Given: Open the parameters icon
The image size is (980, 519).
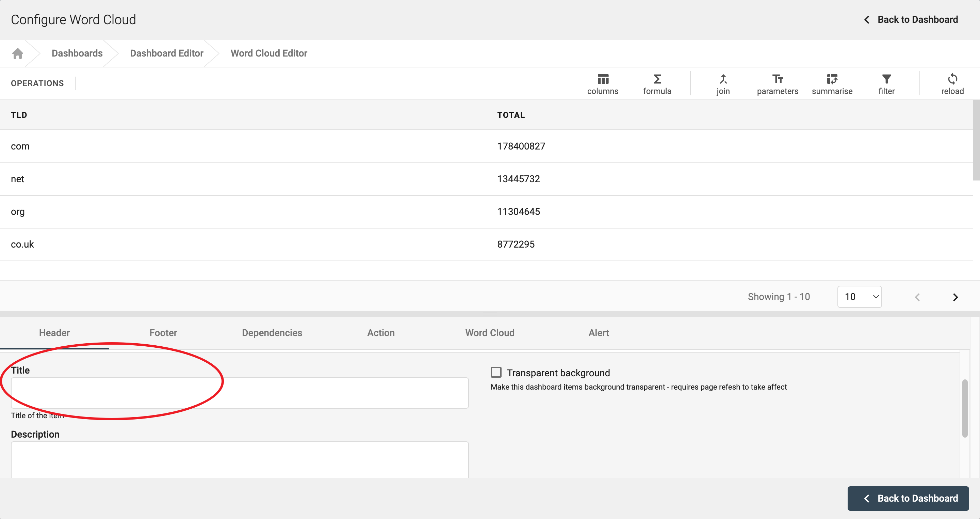Looking at the screenshot, I should point(777,79).
